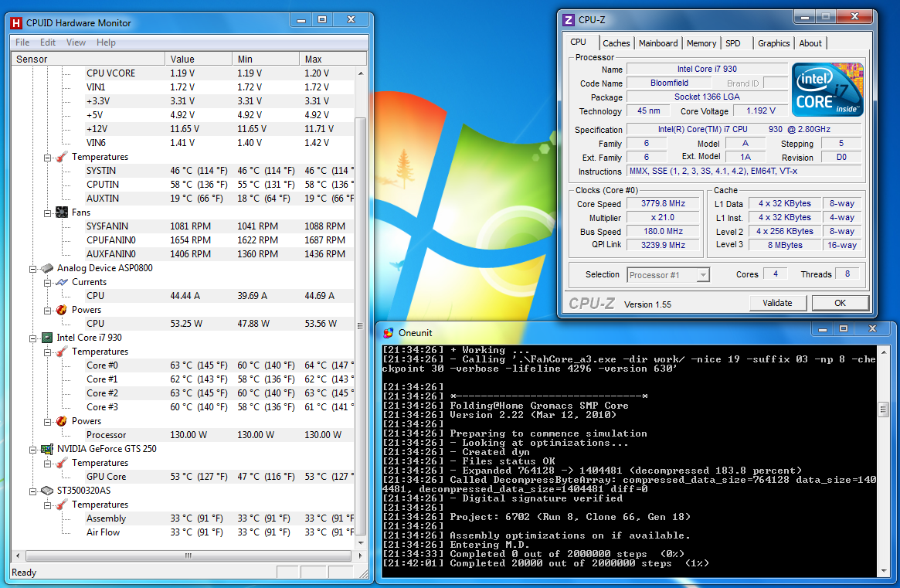This screenshot has height=588, width=900.
Task: Collapse the Temperatures node above Core #0
Action: point(48,352)
